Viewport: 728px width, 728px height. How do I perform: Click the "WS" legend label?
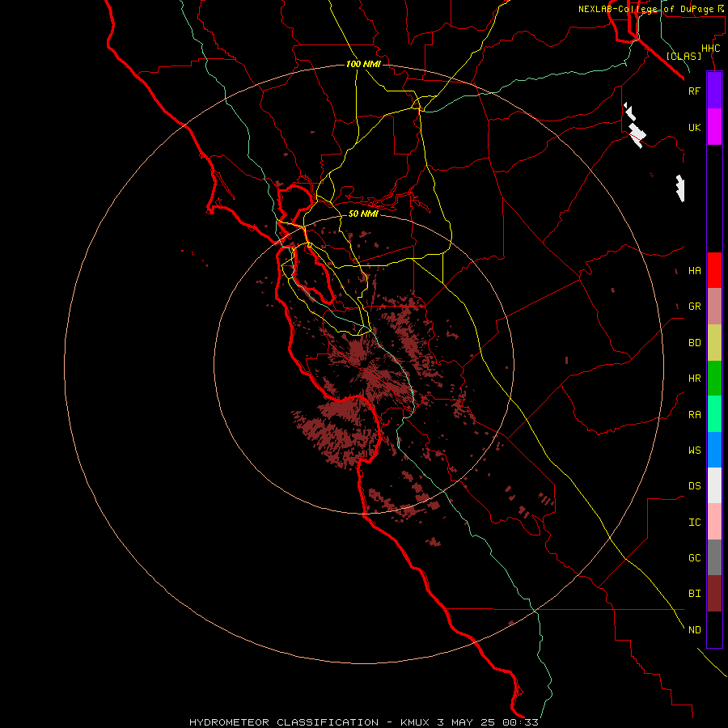(694, 450)
